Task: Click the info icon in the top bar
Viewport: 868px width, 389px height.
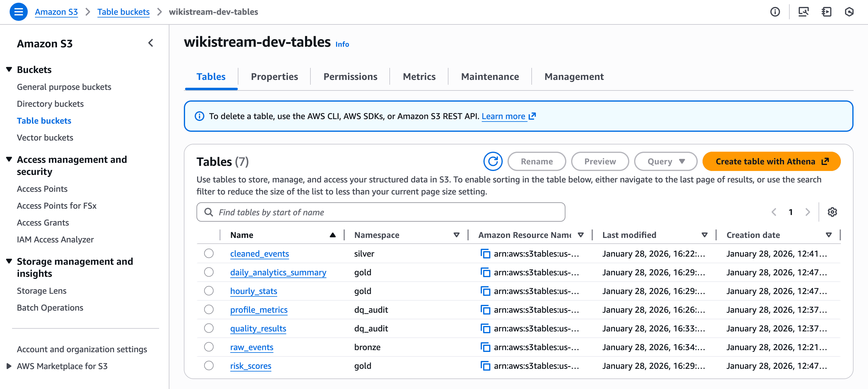Action: click(x=775, y=12)
